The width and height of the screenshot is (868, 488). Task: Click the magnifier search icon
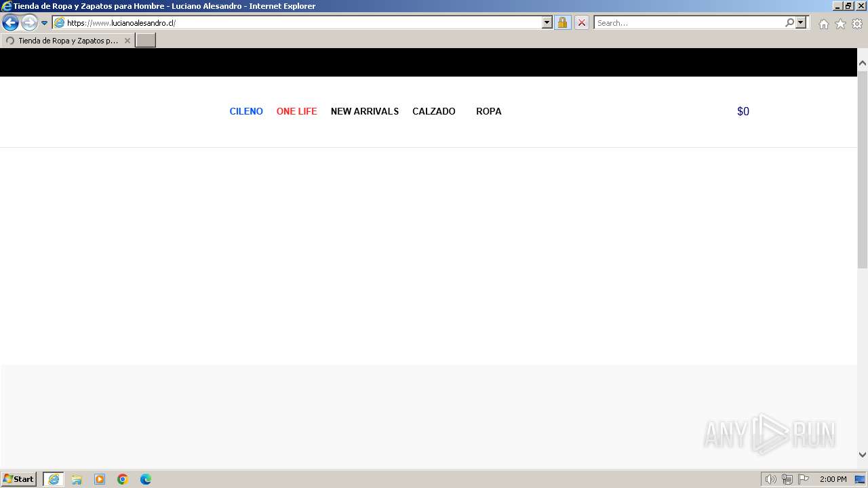click(x=789, y=22)
